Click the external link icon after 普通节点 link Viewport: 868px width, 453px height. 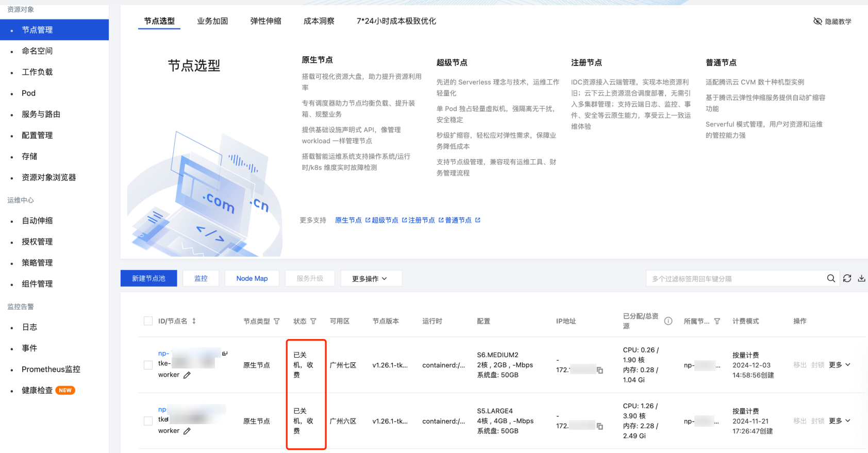coord(478,220)
